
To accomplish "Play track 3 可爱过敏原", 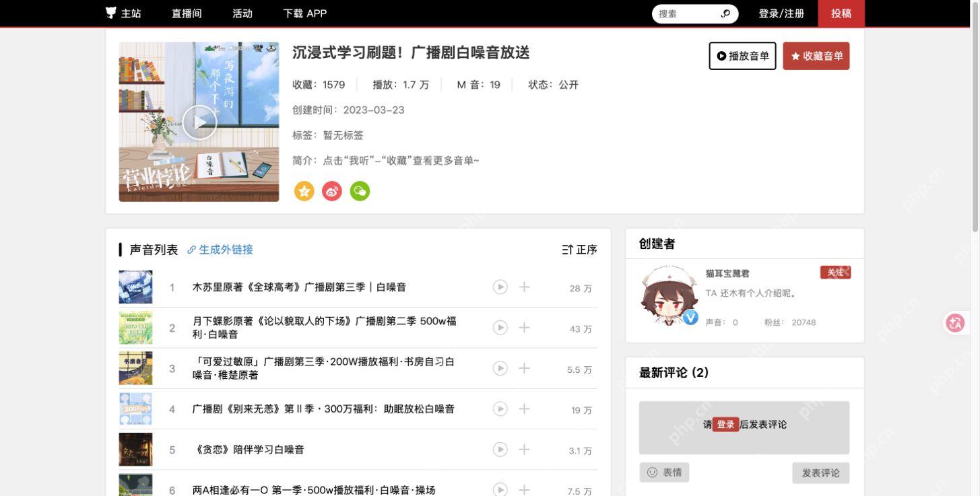I will click(x=500, y=368).
